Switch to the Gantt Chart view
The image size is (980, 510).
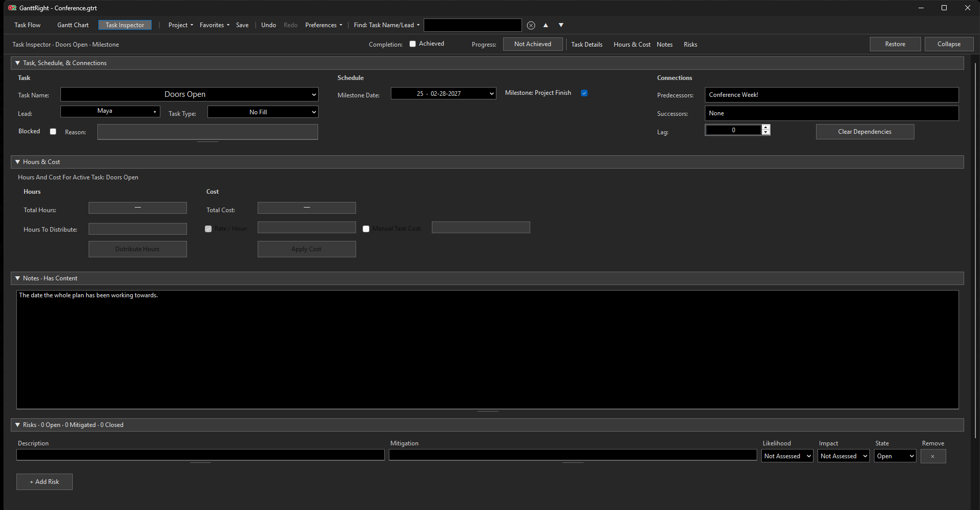73,25
